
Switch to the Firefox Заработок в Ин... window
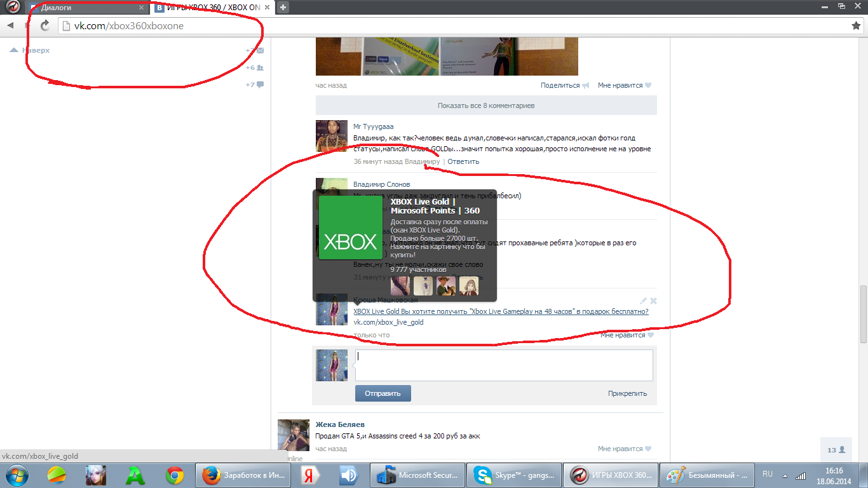[x=244, y=475]
